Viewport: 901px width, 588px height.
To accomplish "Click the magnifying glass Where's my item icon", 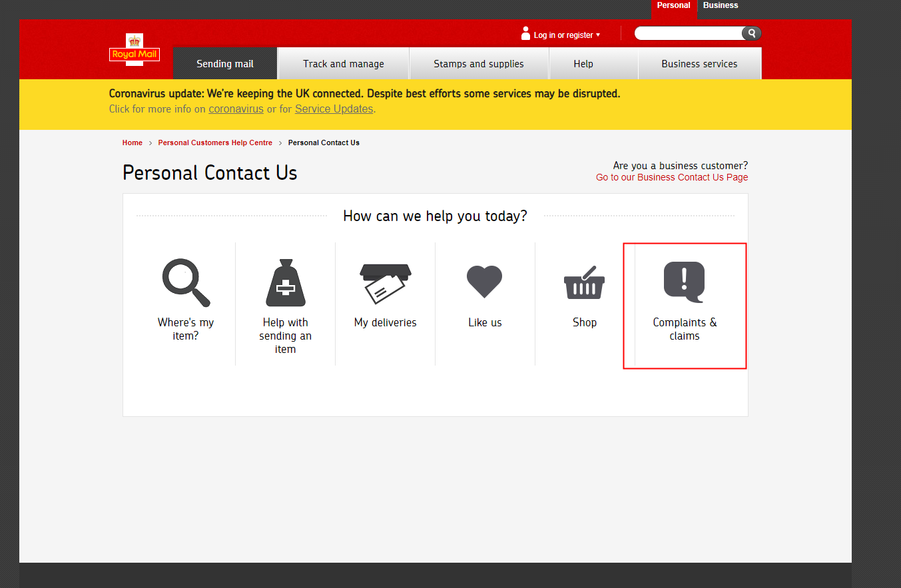I will pos(186,282).
